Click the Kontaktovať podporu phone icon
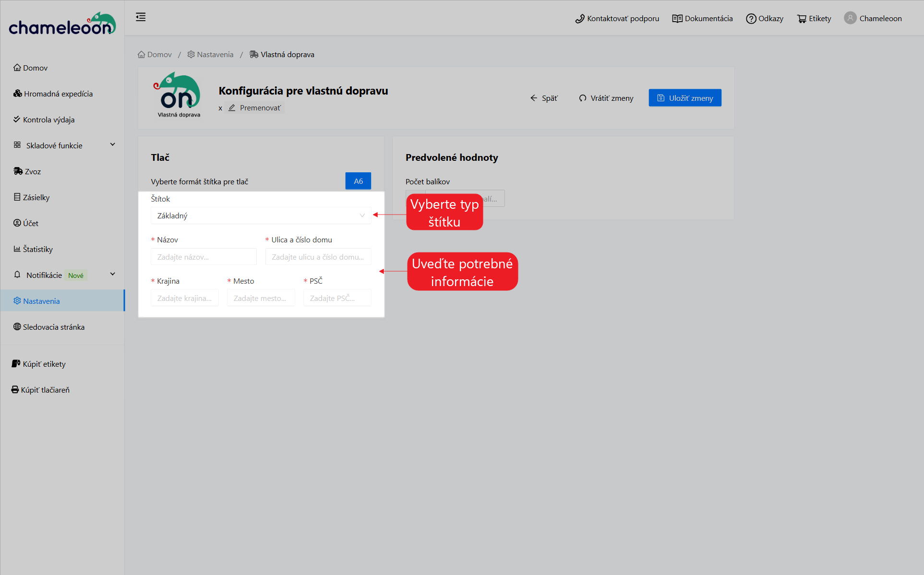This screenshot has height=575, width=924. pos(580,19)
